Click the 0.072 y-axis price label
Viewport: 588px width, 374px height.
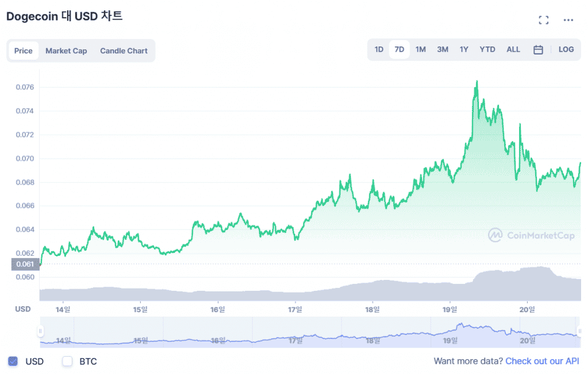pos(25,135)
